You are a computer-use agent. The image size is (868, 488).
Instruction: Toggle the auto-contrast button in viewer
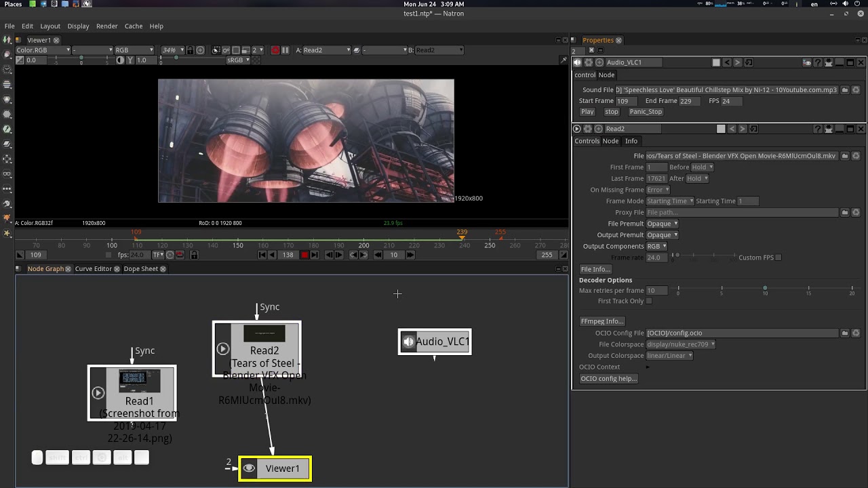[120, 60]
